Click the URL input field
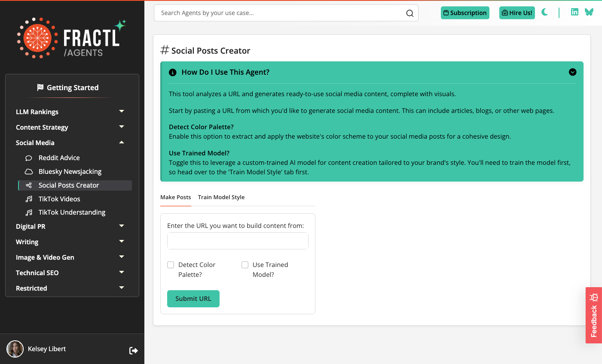Image resolution: width=602 pixels, height=364 pixels. 238,241
